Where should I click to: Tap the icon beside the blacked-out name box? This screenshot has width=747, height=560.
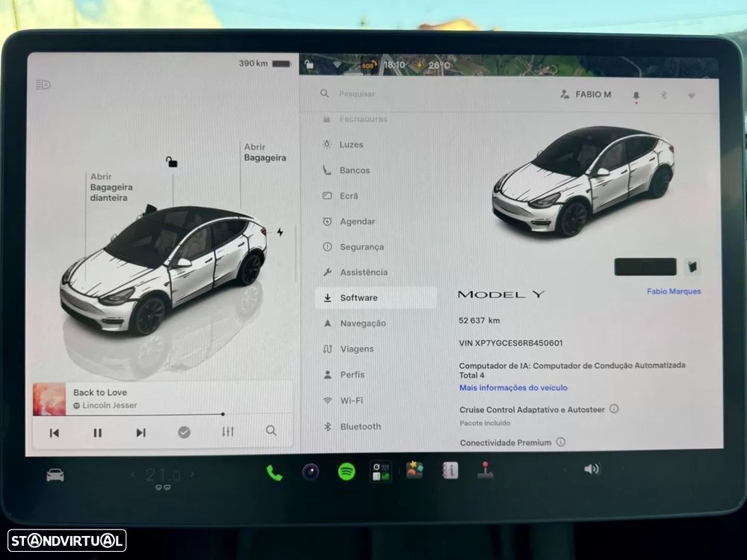pos(692,267)
